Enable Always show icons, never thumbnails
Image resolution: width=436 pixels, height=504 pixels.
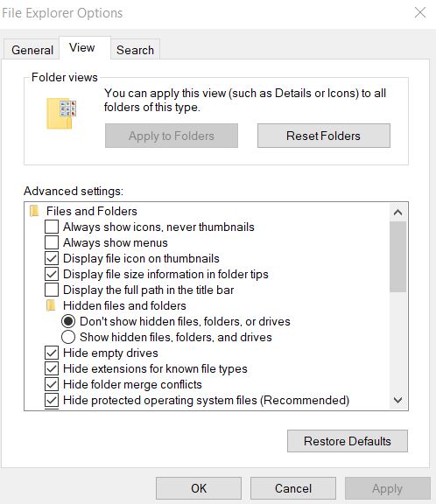click(x=52, y=227)
